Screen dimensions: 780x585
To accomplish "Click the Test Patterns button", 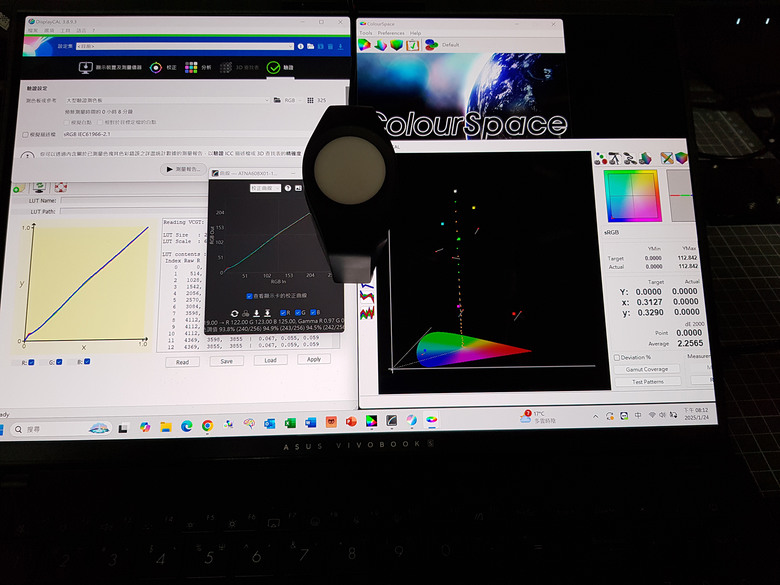I will (648, 382).
